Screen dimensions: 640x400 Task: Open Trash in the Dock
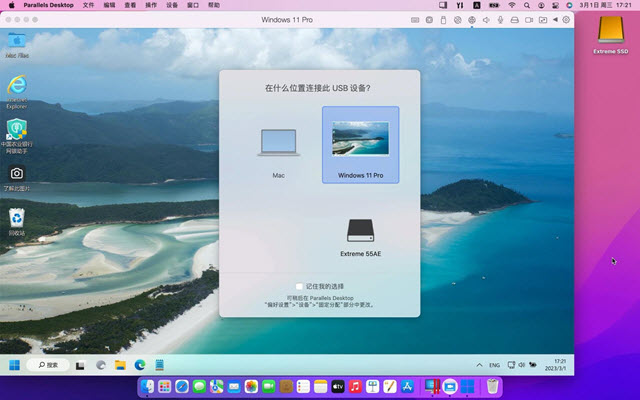pyautogui.click(x=493, y=386)
